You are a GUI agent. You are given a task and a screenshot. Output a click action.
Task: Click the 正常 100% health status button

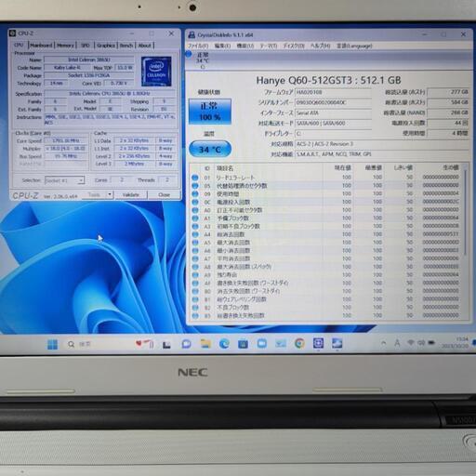point(210,112)
